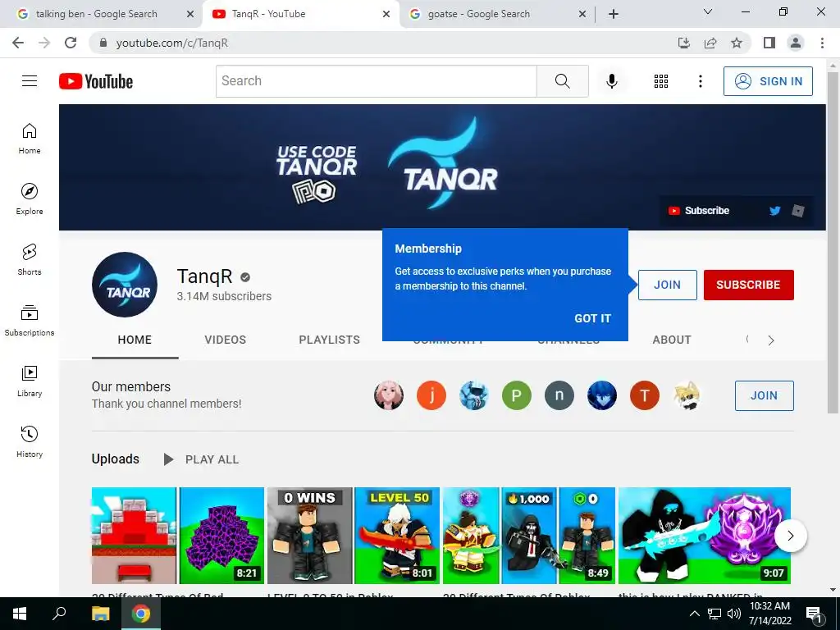Click JOIN button next to SUBSCRIBE

pos(668,285)
